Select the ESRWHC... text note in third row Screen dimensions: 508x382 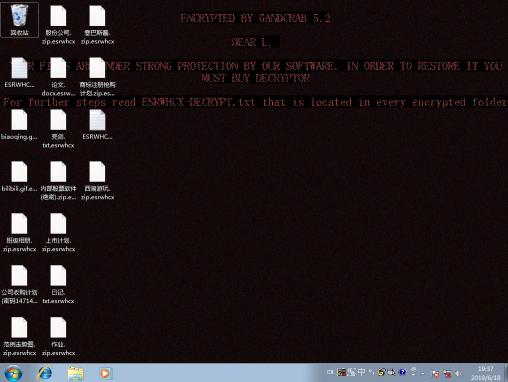coord(97,125)
